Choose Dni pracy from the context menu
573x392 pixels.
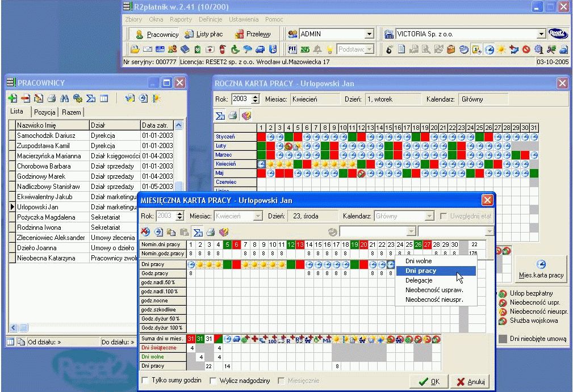point(436,271)
